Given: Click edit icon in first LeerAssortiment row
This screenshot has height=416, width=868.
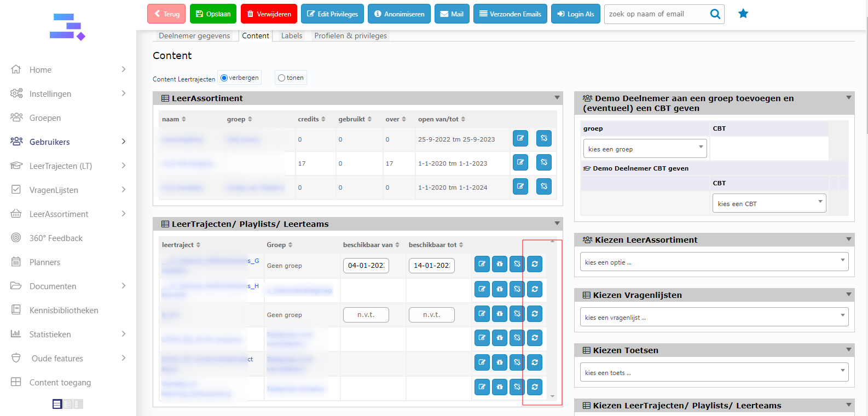Looking at the screenshot, I should pos(520,138).
